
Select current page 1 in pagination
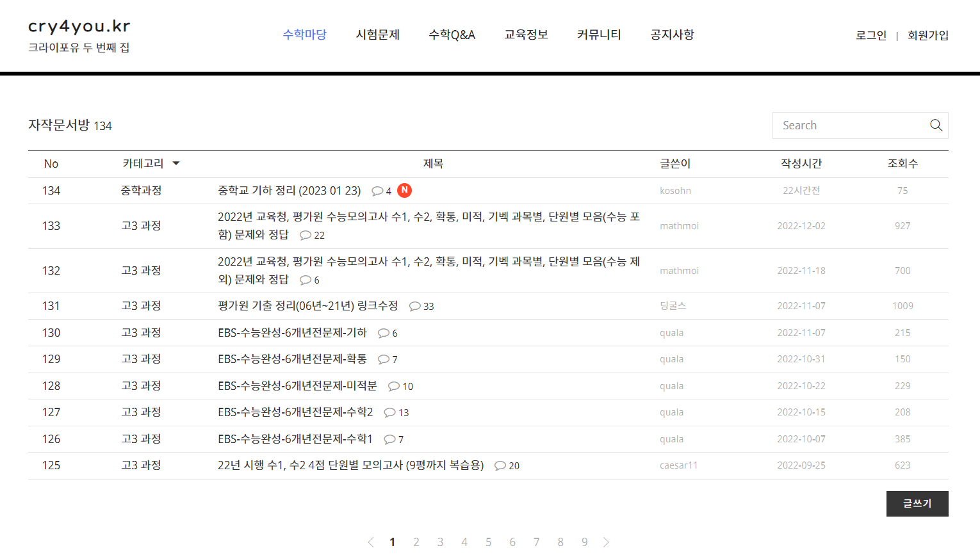coord(393,542)
